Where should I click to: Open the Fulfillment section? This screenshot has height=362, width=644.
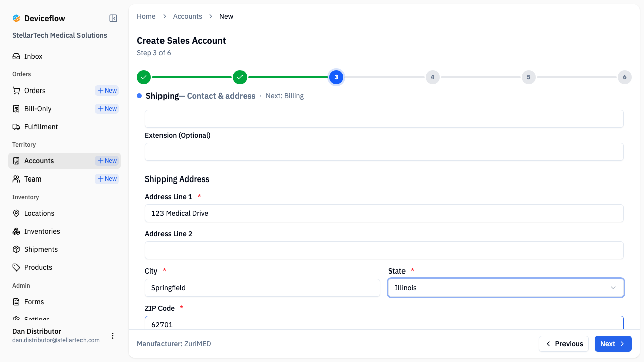(x=40, y=127)
